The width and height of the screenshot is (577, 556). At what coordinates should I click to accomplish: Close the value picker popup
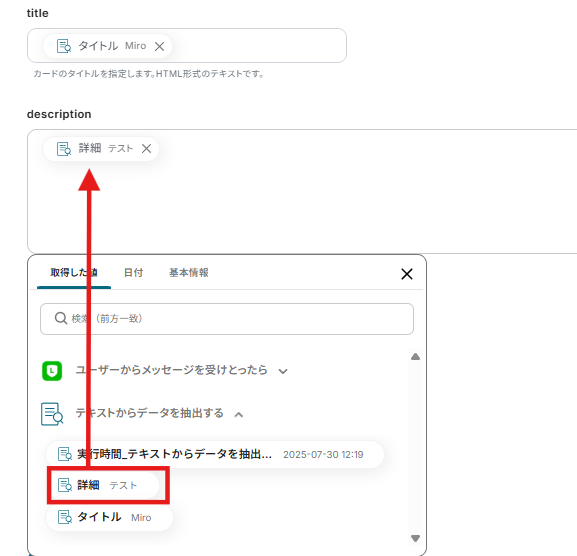pyautogui.click(x=407, y=274)
